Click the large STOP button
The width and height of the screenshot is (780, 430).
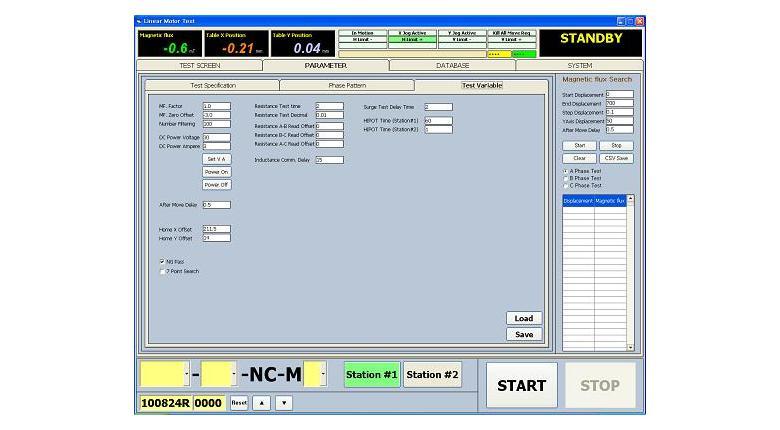click(x=600, y=385)
